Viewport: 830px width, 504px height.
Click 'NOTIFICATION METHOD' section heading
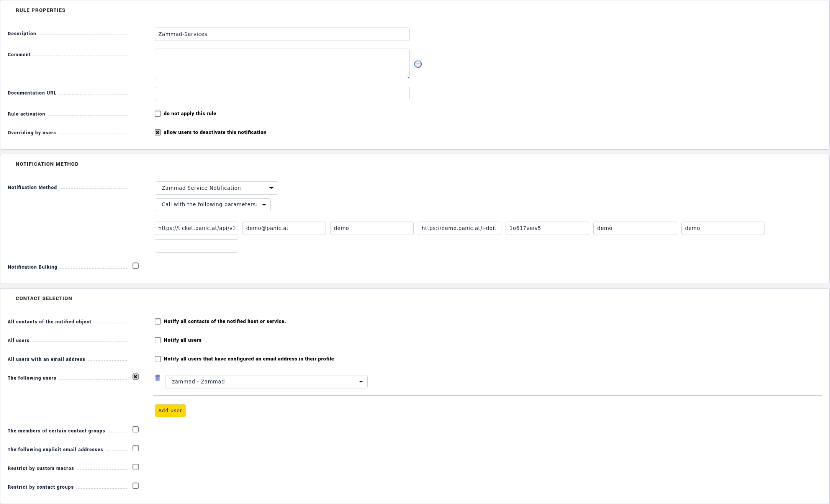coord(47,164)
